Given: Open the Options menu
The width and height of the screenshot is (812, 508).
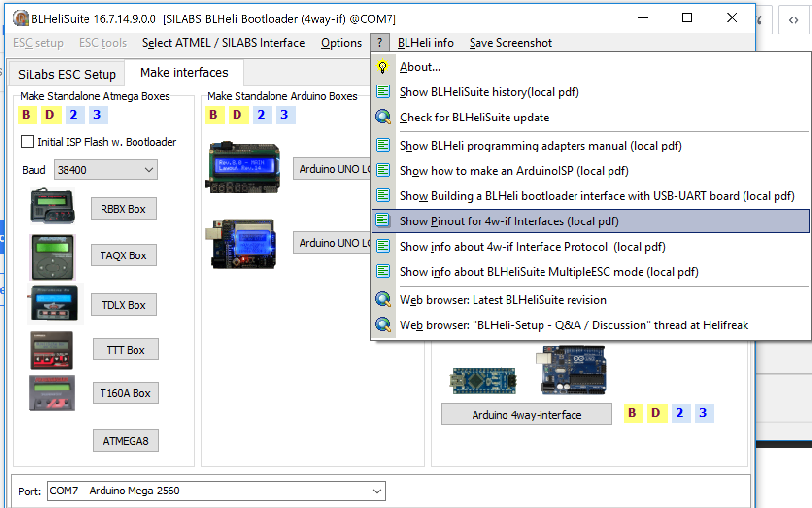Looking at the screenshot, I should pyautogui.click(x=341, y=43).
